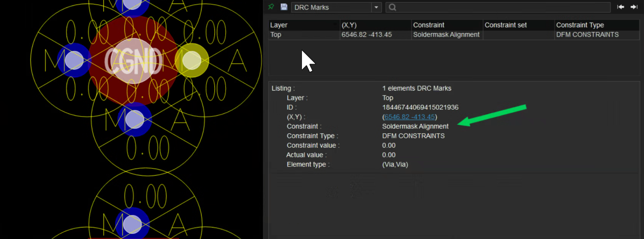Select the Top layer DRC row
The width and height of the screenshot is (644, 239).
pos(276,35)
